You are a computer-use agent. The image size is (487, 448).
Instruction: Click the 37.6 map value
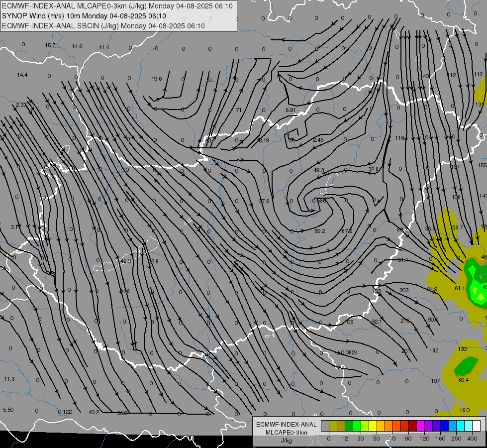(264, 201)
